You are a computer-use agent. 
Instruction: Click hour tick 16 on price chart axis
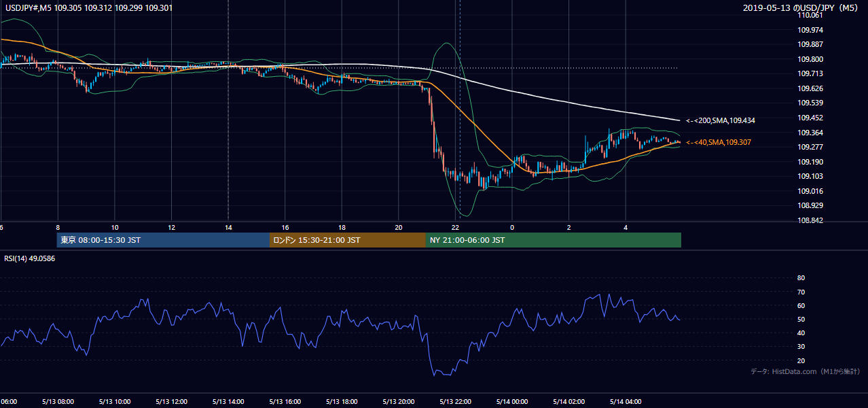coord(285,227)
